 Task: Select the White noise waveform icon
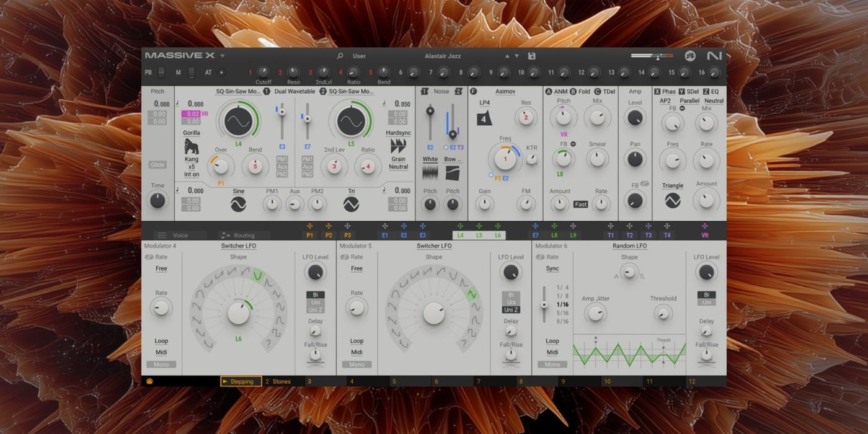click(x=429, y=174)
